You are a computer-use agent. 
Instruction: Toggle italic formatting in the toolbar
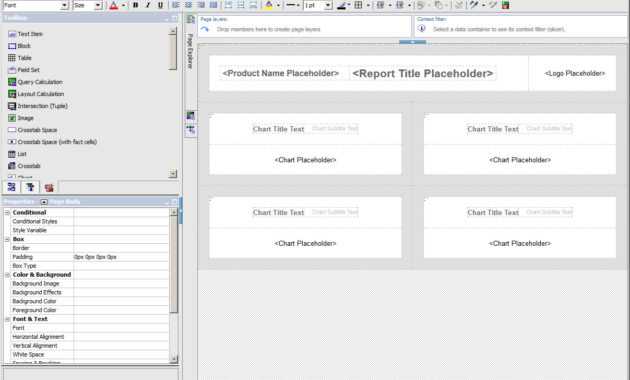click(x=148, y=5)
